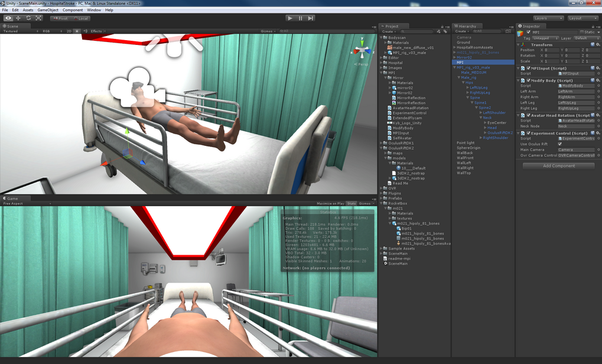Image resolution: width=602 pixels, height=364 pixels.
Task: Select the Scale tool in the toolbar
Action: click(x=37, y=18)
